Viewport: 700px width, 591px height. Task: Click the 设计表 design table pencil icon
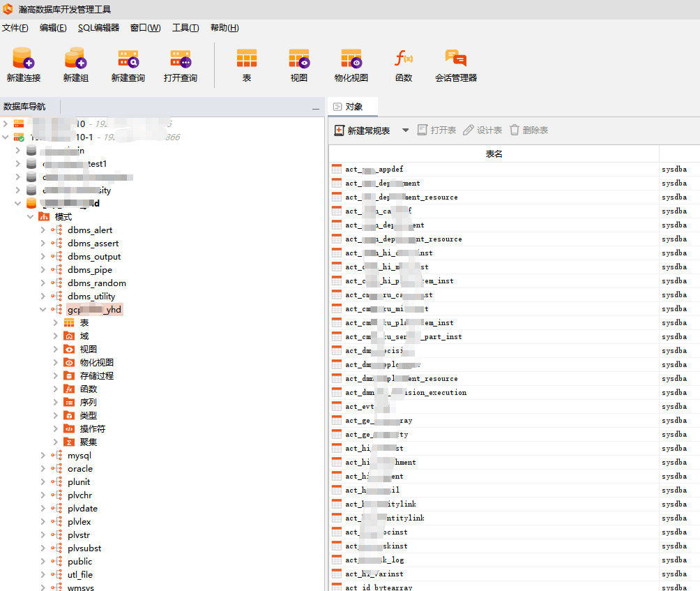[468, 130]
